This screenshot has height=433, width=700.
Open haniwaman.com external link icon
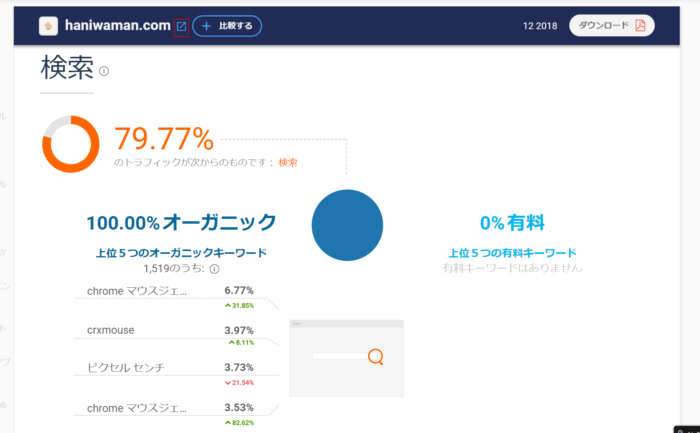click(181, 26)
